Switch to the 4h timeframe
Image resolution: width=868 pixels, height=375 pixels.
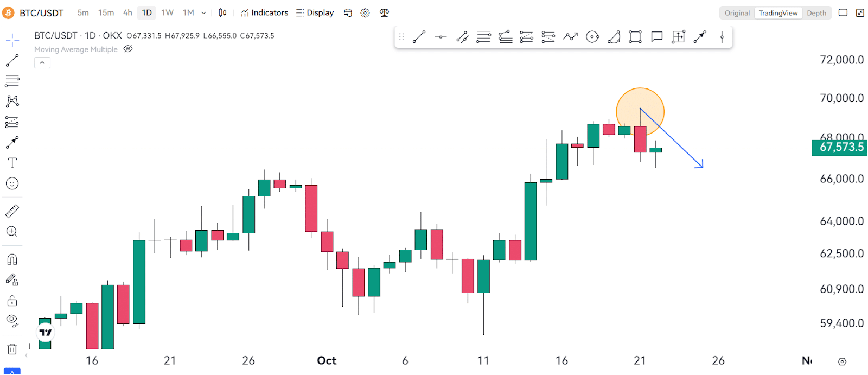tap(127, 12)
